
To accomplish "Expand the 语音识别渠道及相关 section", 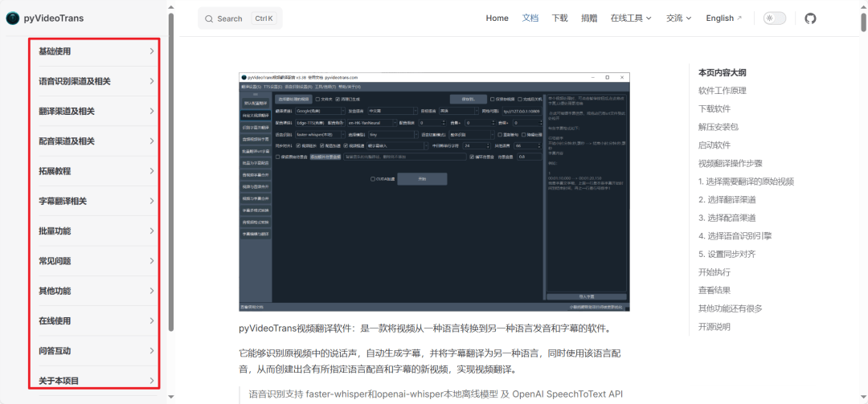I will (96, 81).
